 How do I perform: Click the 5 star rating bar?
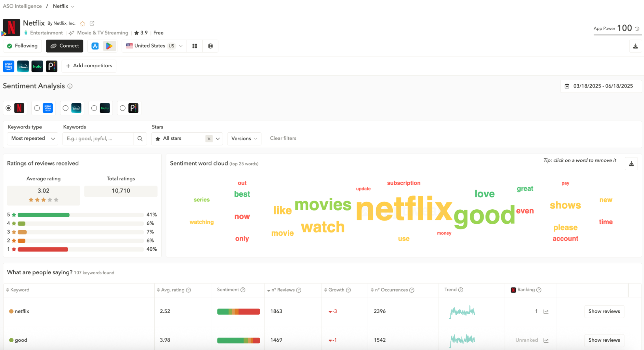point(81,215)
